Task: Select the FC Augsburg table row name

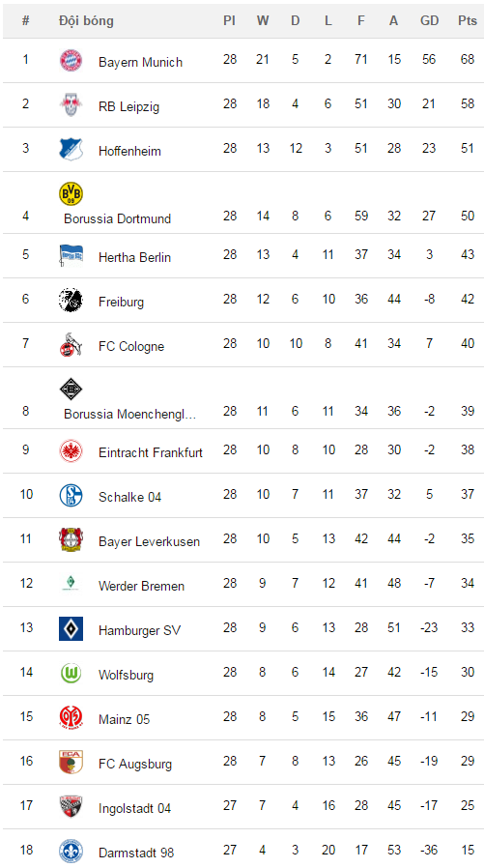Action: (135, 764)
